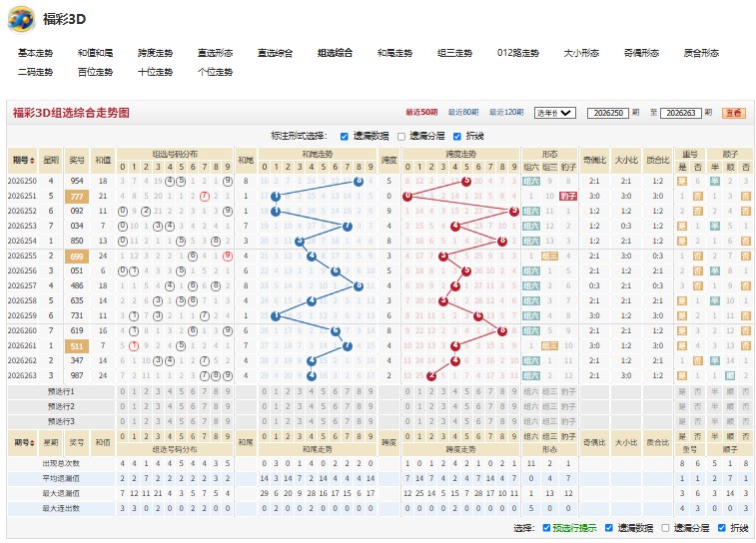
Task: Click highlighted prize number 511
Action: 77,345
